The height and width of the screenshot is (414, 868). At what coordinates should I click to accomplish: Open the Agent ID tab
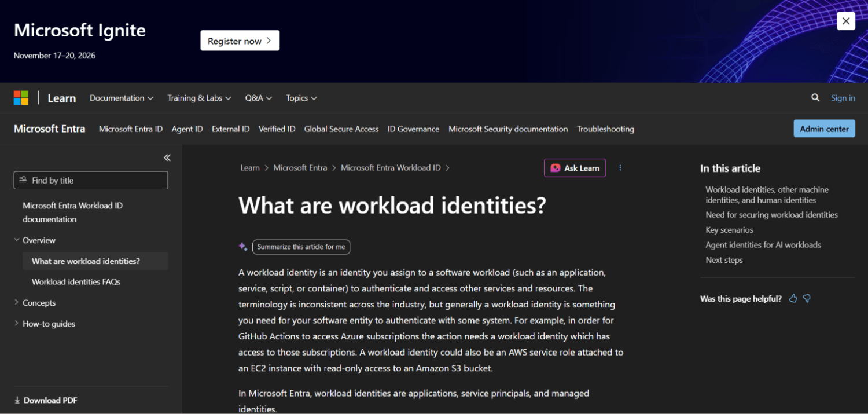(x=187, y=129)
